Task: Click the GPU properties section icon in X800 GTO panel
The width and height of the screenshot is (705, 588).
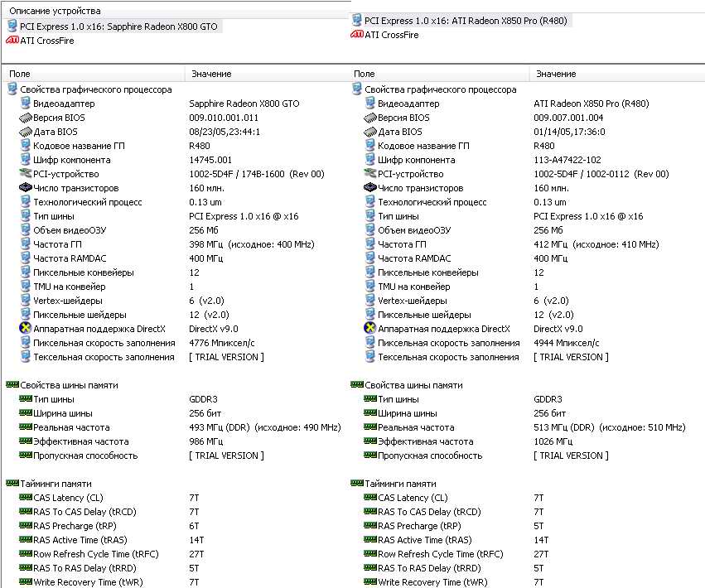Action: 12,89
